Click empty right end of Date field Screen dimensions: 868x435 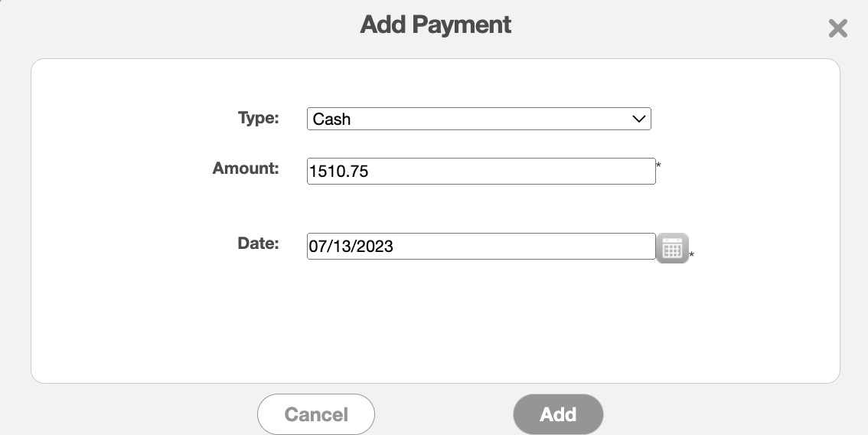pos(612,247)
